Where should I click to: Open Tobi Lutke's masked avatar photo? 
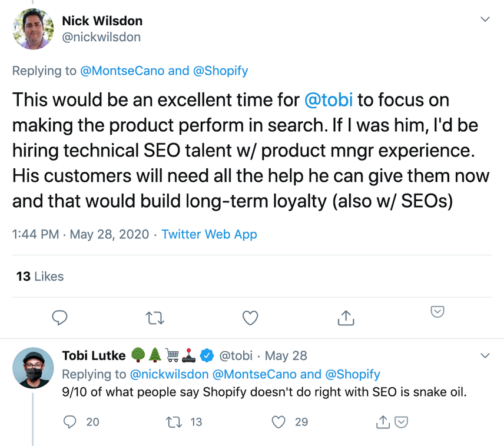pos(33,368)
